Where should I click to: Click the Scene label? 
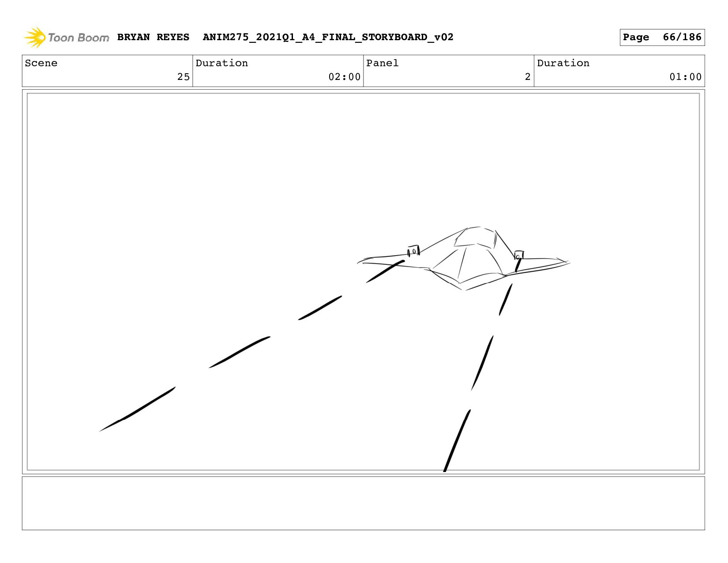coord(41,63)
